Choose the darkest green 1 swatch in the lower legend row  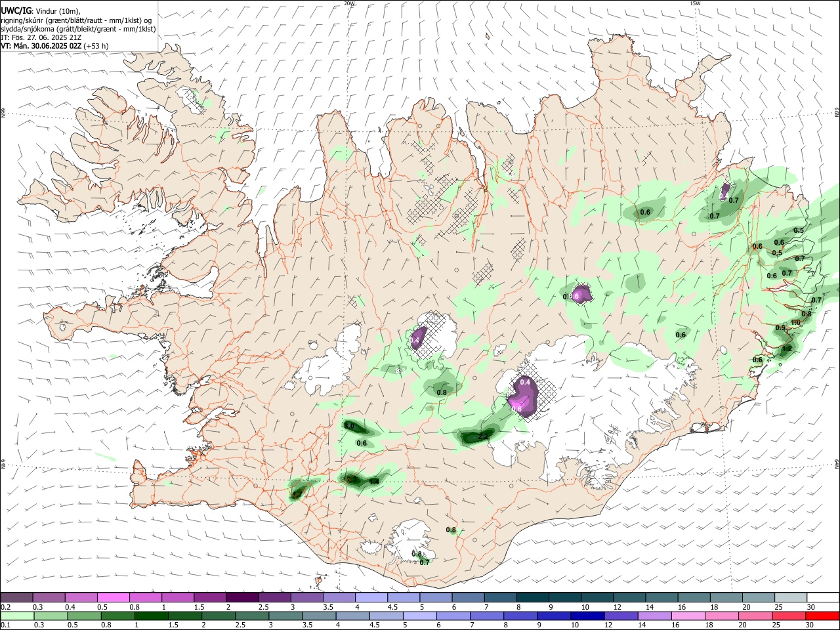151,616
